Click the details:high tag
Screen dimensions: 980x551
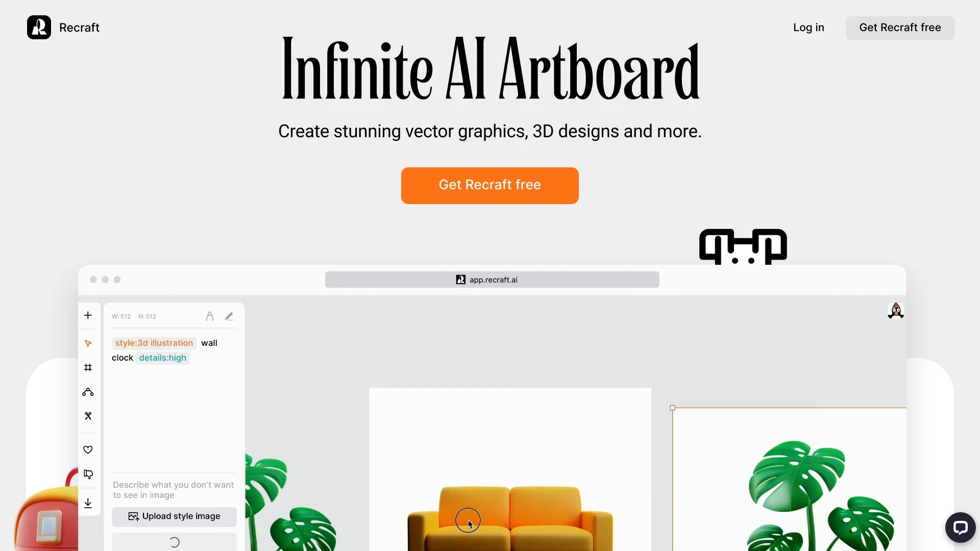[162, 357]
